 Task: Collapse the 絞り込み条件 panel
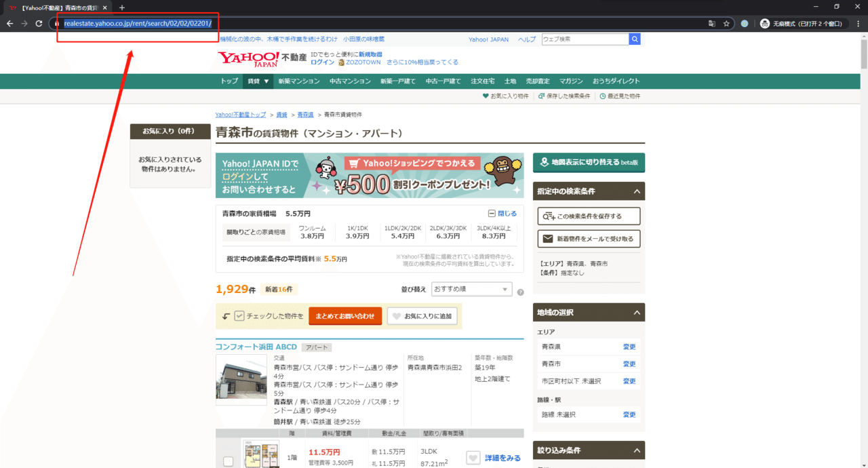(x=637, y=450)
